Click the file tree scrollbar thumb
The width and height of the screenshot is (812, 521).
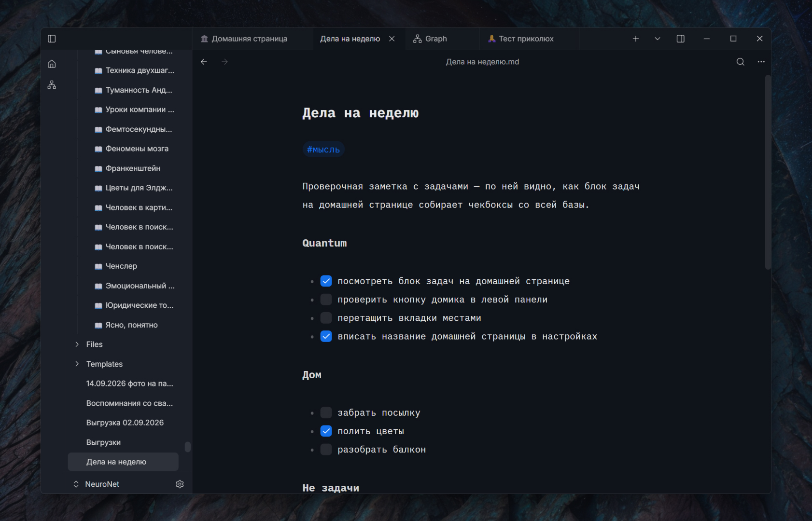tap(187, 447)
